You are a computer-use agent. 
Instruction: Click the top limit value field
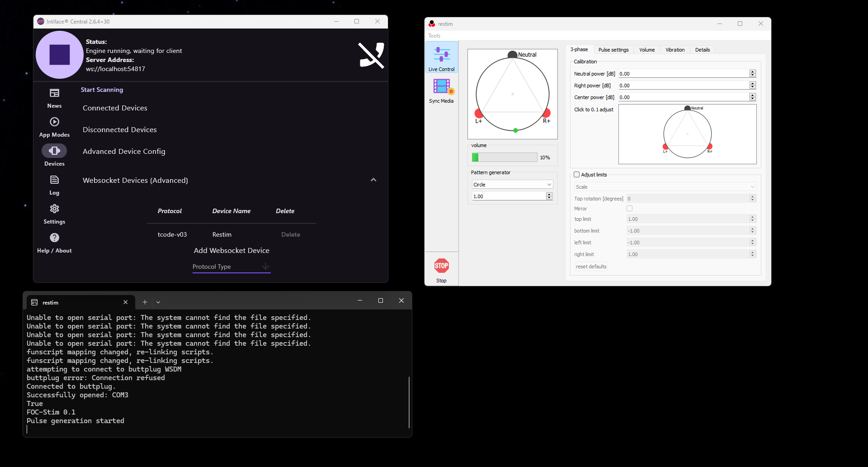click(688, 219)
